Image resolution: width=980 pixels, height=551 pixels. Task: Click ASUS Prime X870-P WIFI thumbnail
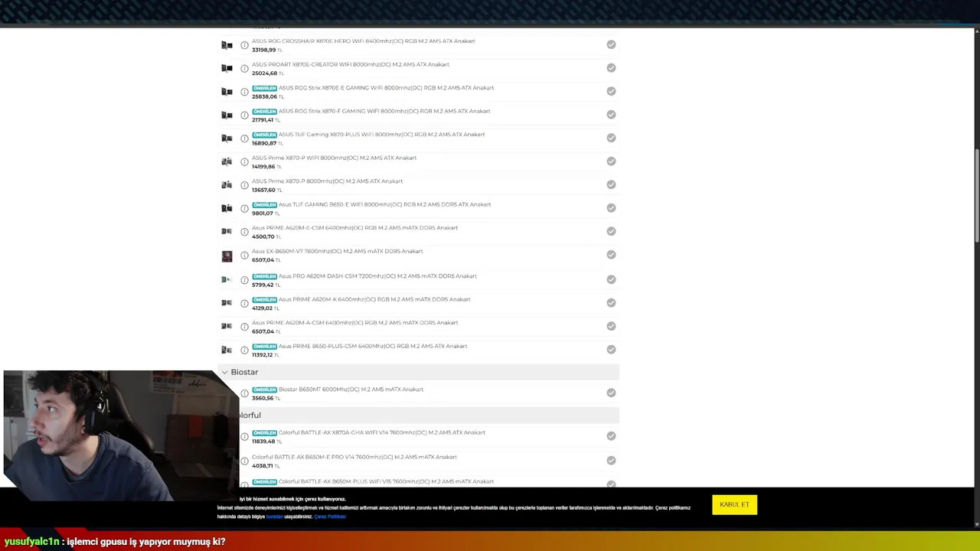[x=227, y=161]
